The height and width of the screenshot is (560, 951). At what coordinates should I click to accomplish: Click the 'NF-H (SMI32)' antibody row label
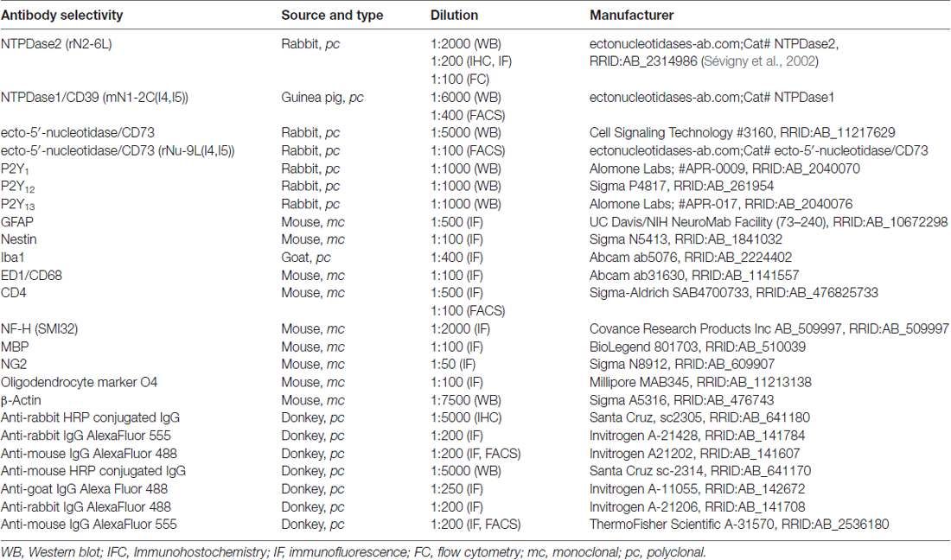40,329
